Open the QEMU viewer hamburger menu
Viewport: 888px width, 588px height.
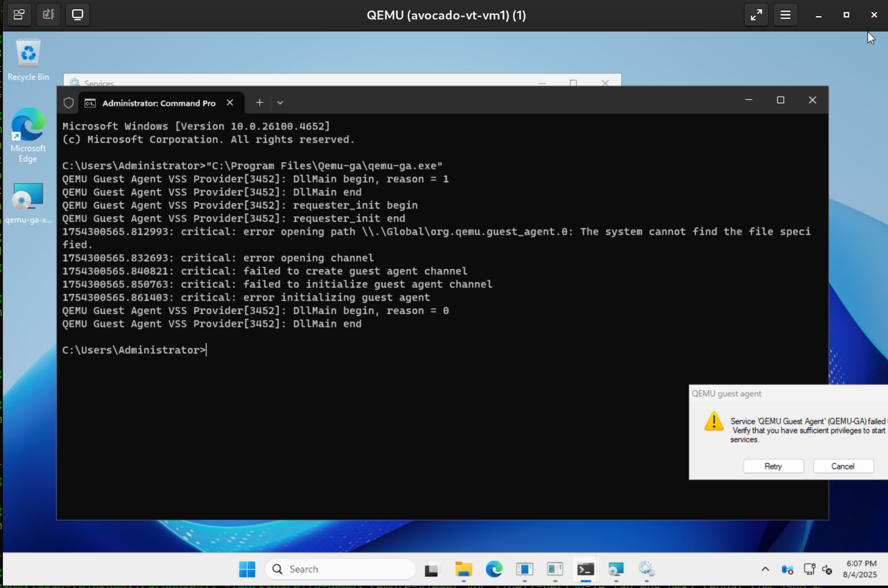pyautogui.click(x=785, y=15)
